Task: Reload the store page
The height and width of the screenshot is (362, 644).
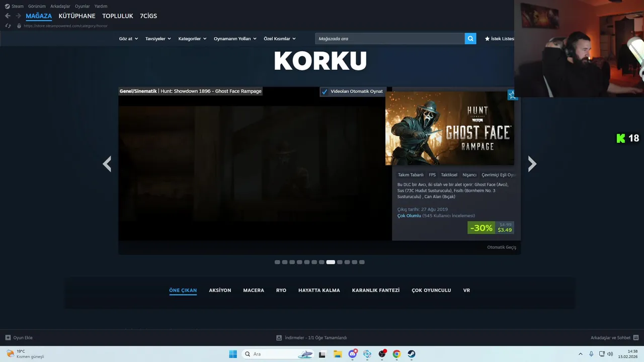Action: (x=8, y=26)
